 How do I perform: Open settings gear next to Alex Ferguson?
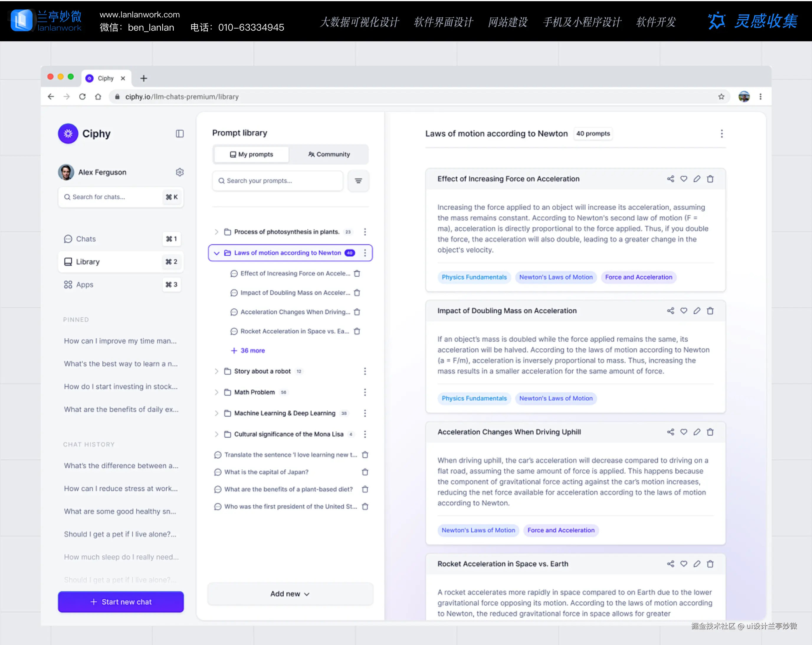pyautogui.click(x=180, y=172)
